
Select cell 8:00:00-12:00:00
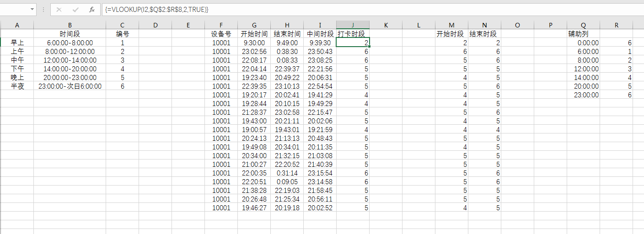pyautogui.click(x=70, y=51)
